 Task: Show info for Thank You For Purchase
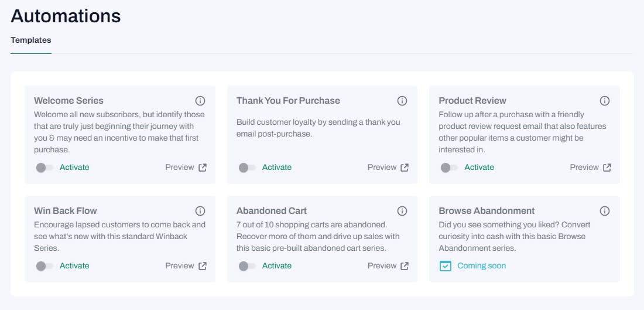pyautogui.click(x=402, y=101)
